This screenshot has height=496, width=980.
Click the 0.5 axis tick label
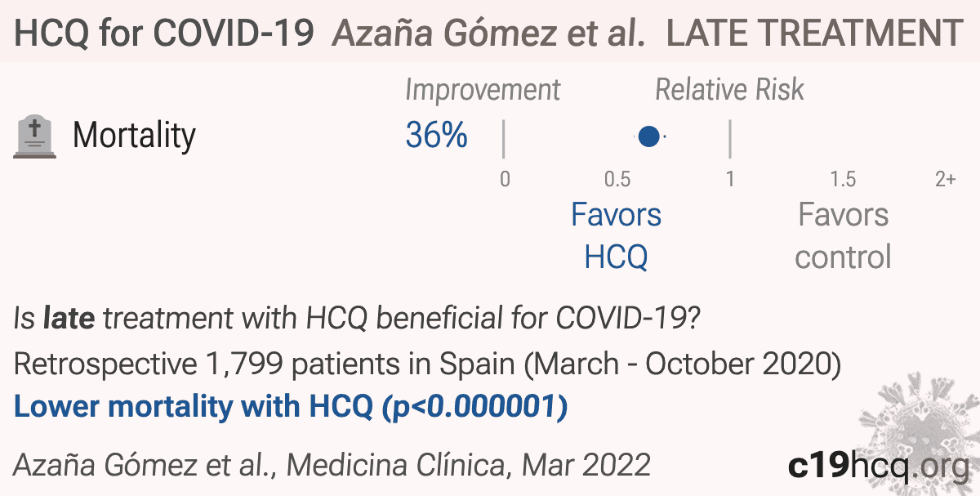[x=617, y=179]
